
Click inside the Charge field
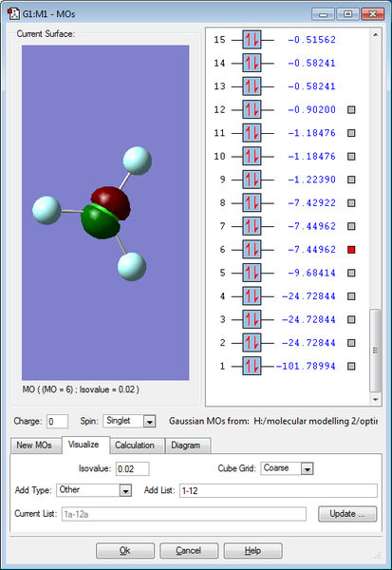[x=57, y=422]
